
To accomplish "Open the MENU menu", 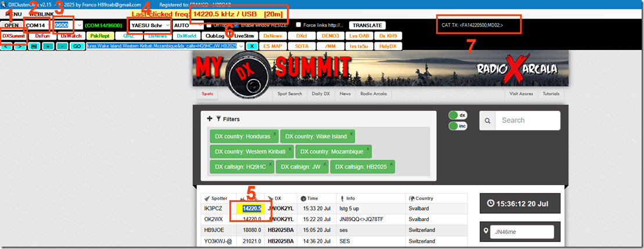I will [x=13, y=14].
